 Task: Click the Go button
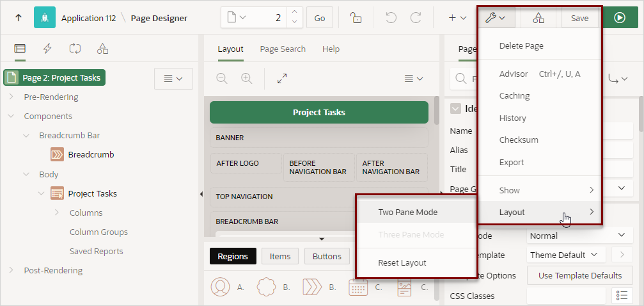(320, 18)
